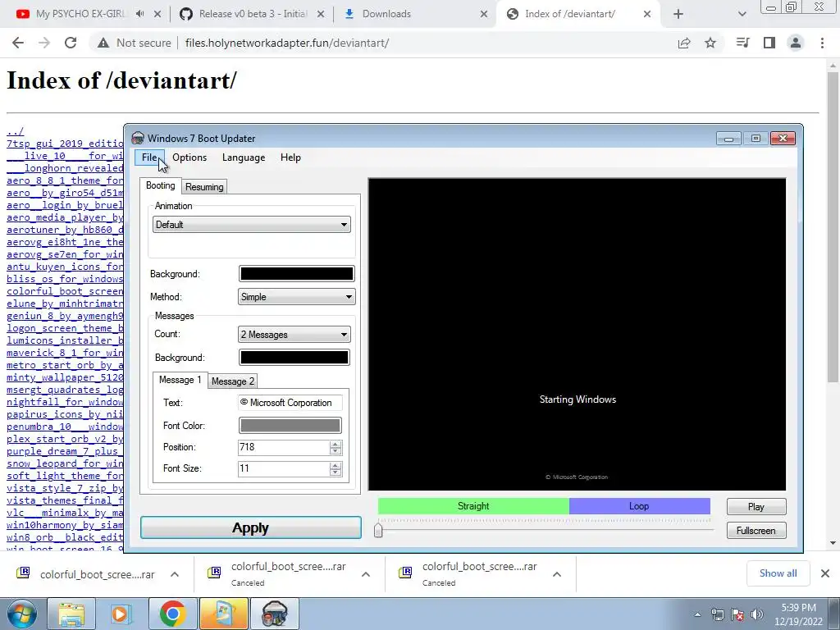The width and height of the screenshot is (840, 630).
Task: Open the Help menu
Action: coord(290,157)
